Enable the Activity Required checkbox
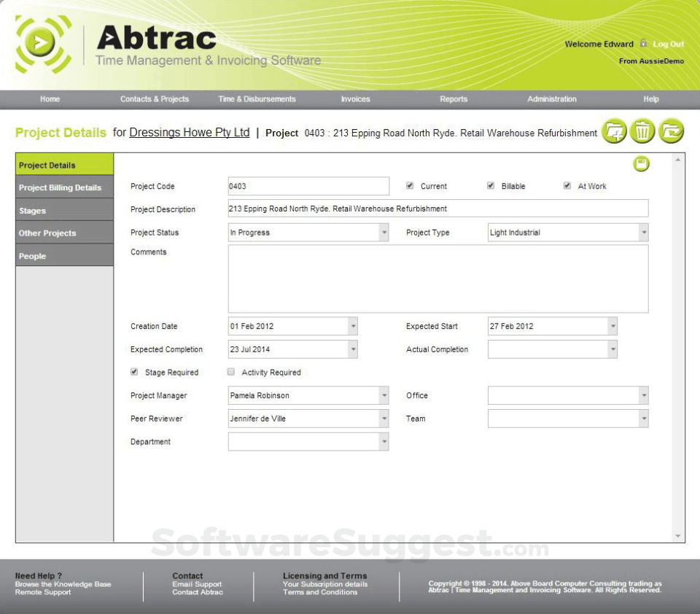The width and height of the screenshot is (700, 614). point(231,371)
